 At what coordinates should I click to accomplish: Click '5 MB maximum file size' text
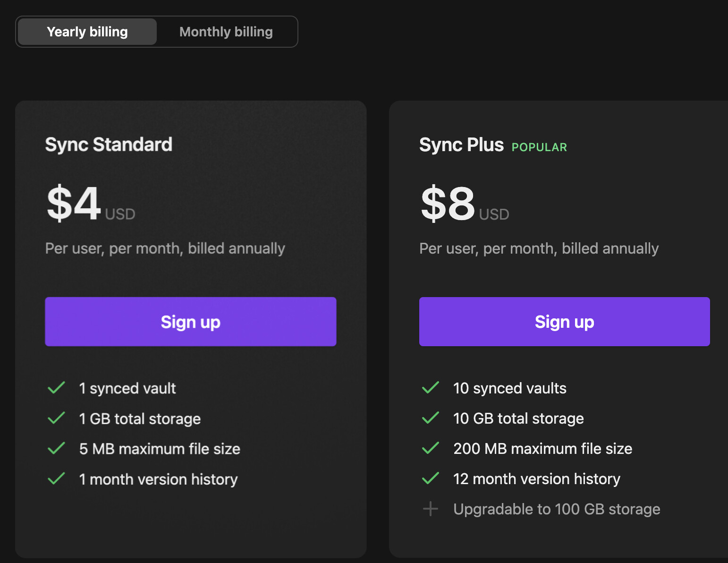(160, 449)
